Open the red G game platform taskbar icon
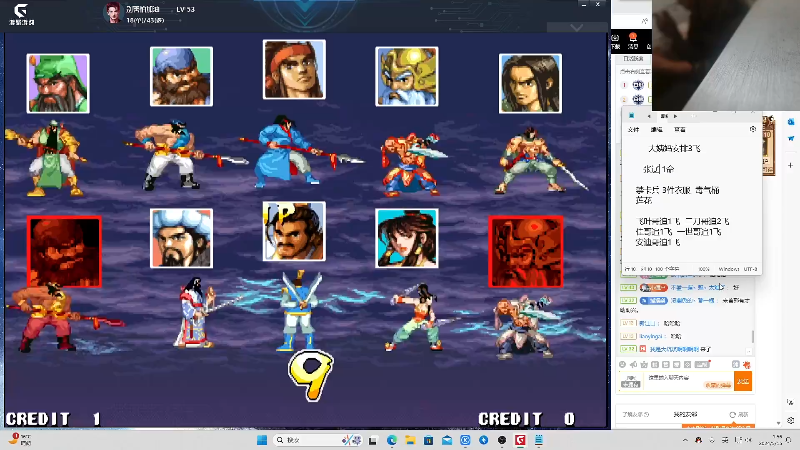 click(x=520, y=440)
